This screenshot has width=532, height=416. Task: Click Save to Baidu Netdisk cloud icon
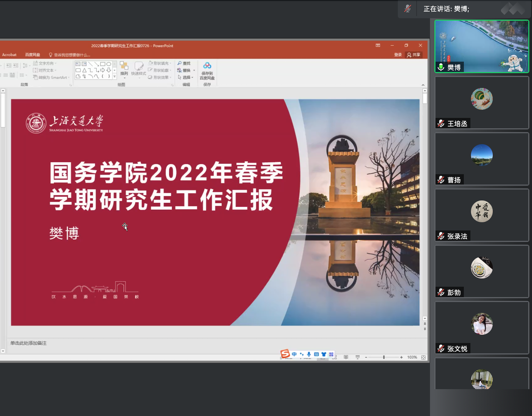tap(207, 66)
